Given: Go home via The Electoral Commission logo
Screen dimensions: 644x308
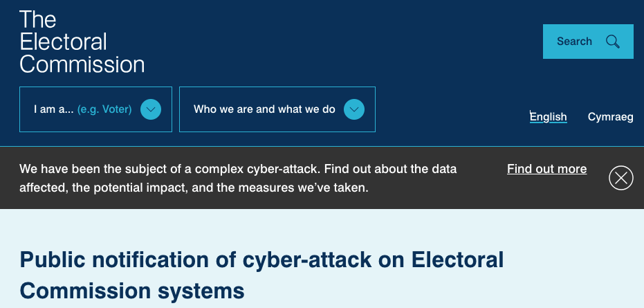Looking at the screenshot, I should tap(82, 42).
